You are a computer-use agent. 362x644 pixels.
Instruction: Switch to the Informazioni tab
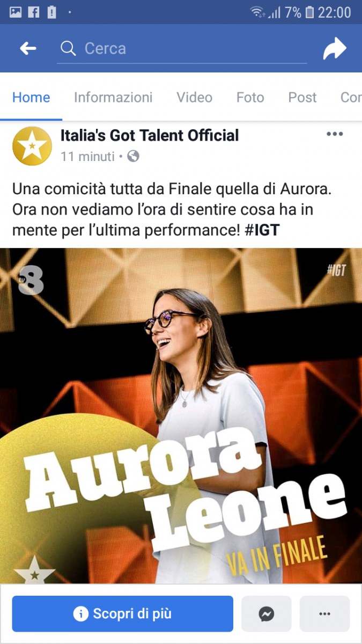point(113,97)
